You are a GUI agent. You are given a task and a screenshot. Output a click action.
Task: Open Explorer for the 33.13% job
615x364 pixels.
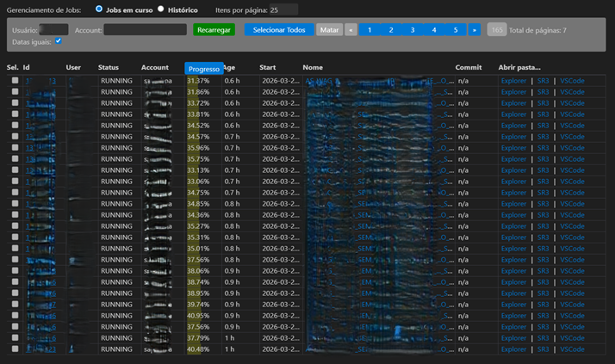513,170
